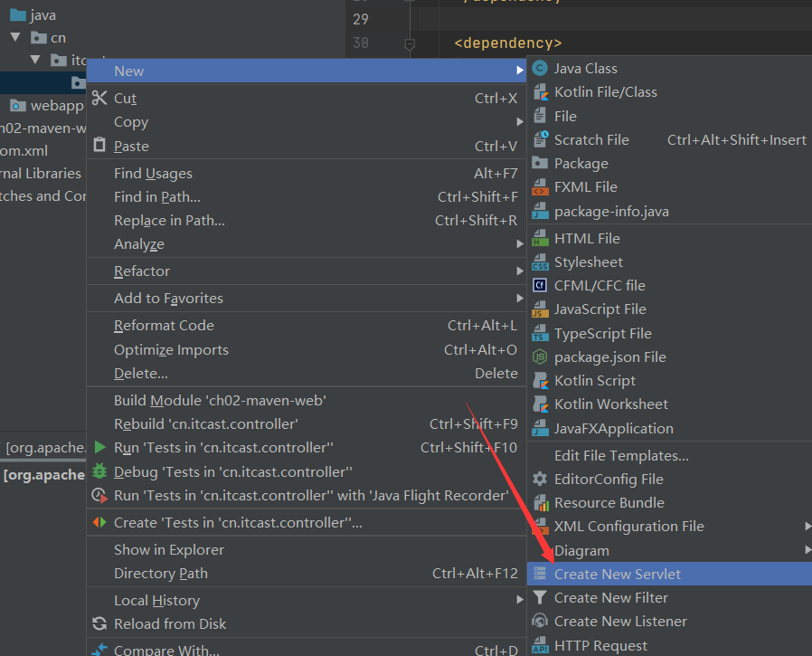Click the Scratch File icon
Viewport: 812px width, 656px height.
(x=541, y=139)
